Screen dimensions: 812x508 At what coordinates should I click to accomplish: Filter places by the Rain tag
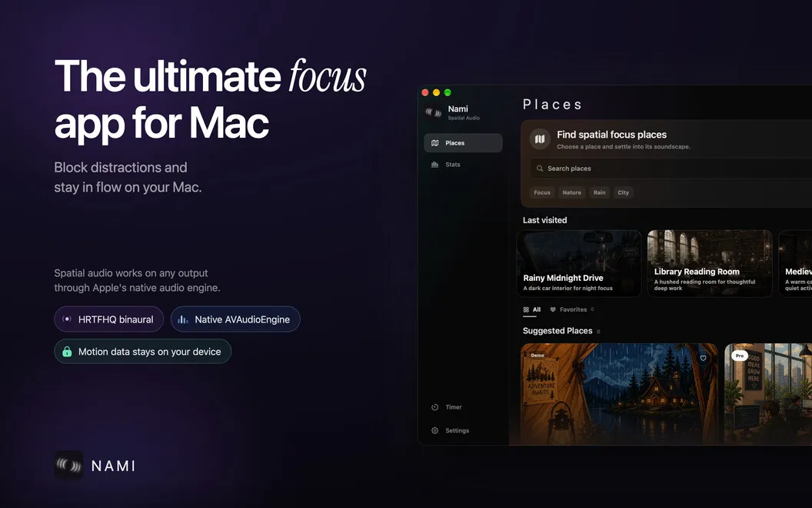pos(599,193)
